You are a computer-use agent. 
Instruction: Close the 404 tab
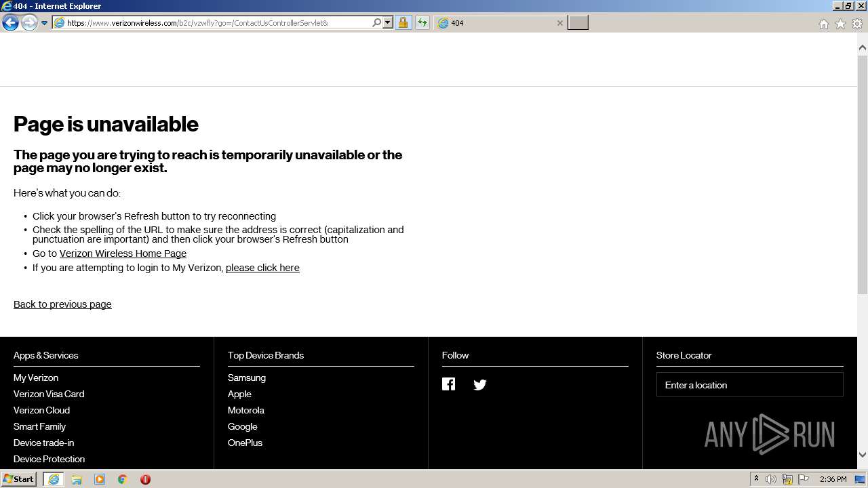pyautogui.click(x=560, y=23)
